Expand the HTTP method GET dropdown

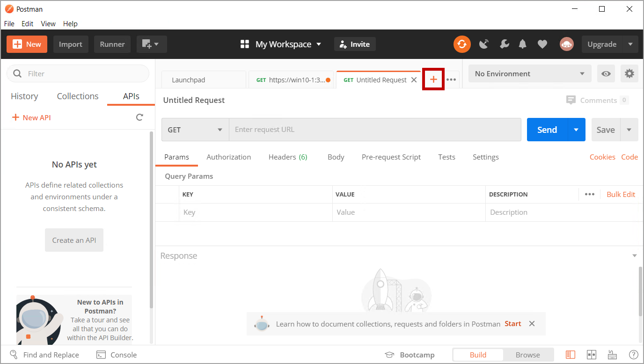[x=195, y=130]
